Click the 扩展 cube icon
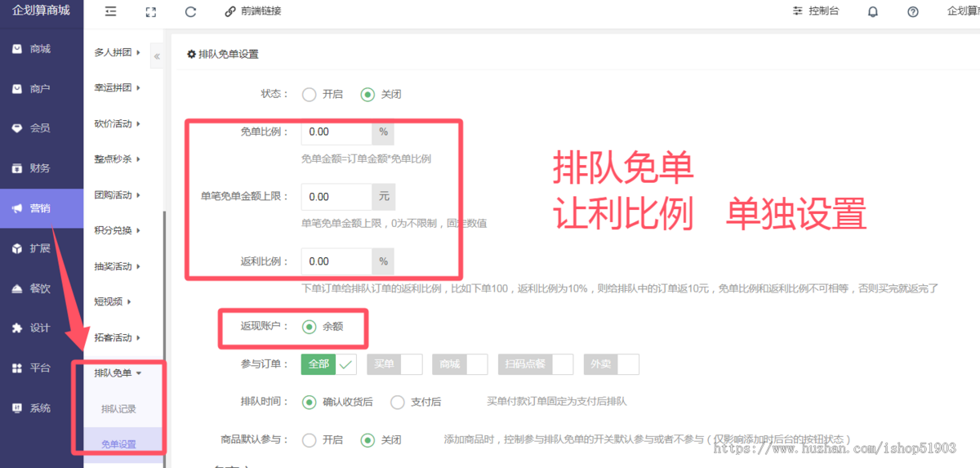 (x=17, y=248)
